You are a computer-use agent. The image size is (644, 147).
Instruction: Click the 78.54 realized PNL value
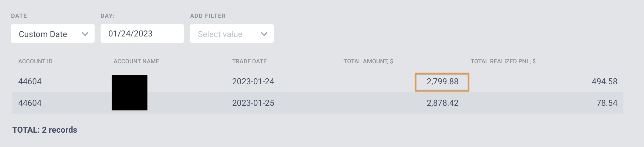click(x=607, y=103)
